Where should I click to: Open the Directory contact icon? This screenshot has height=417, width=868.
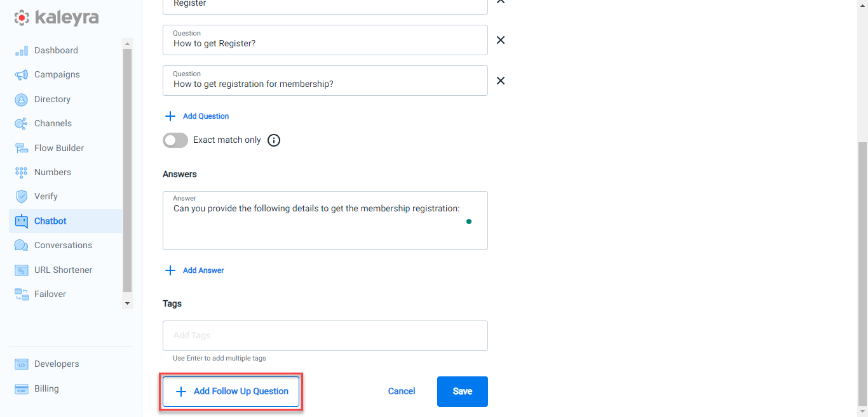click(21, 100)
